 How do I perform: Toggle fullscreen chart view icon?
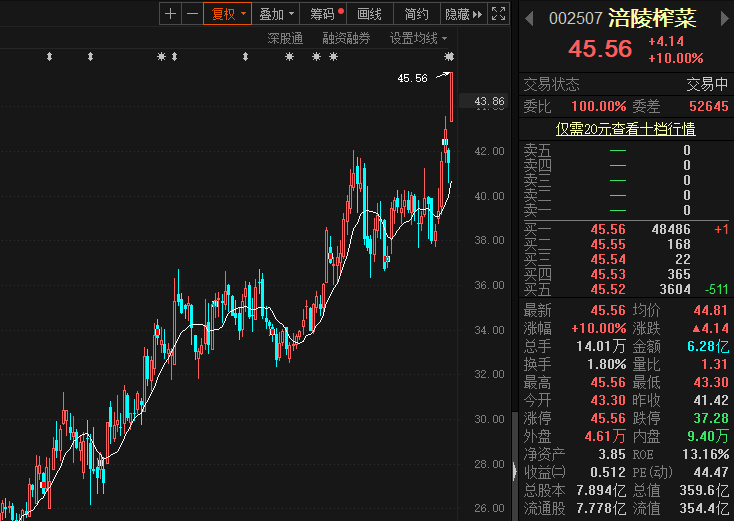(x=500, y=14)
